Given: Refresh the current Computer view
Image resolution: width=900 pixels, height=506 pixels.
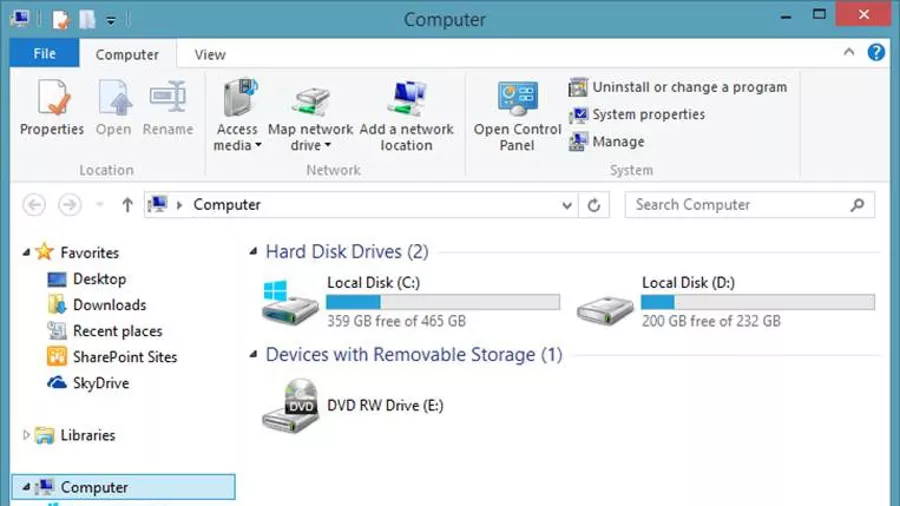Looking at the screenshot, I should tap(594, 205).
